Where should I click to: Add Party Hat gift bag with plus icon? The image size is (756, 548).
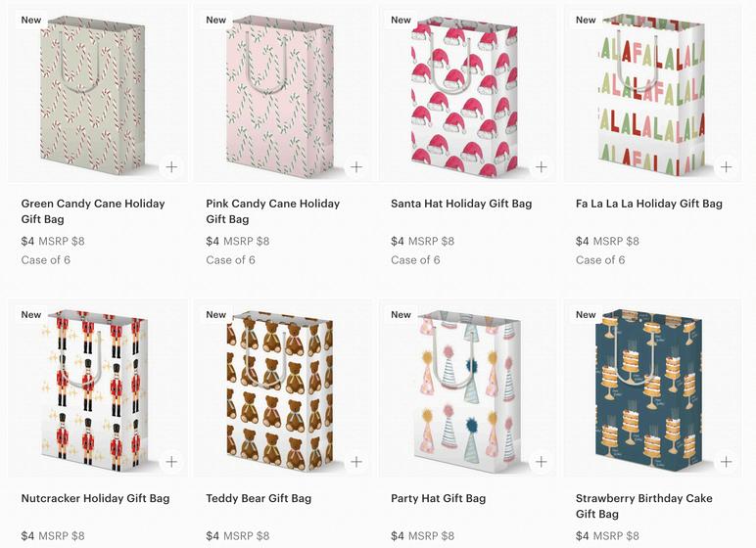click(x=542, y=462)
